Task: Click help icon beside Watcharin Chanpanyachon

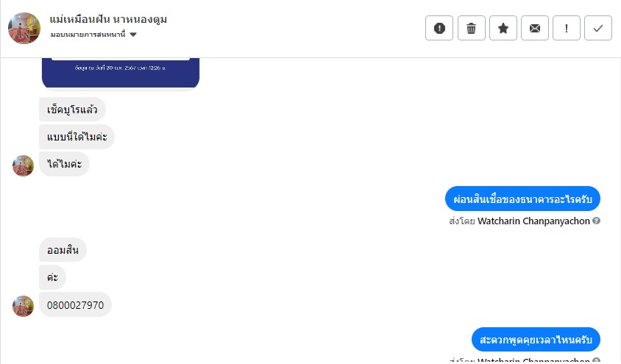Action: coord(596,221)
